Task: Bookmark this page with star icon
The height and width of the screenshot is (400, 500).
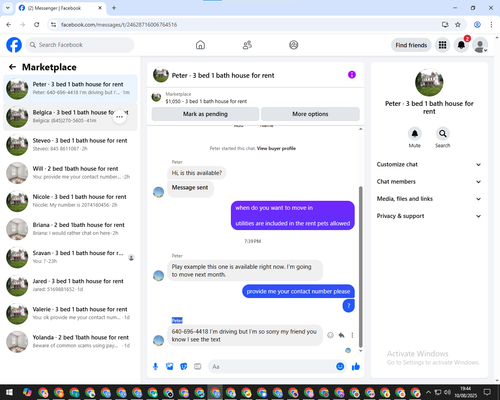Action: coord(458,25)
